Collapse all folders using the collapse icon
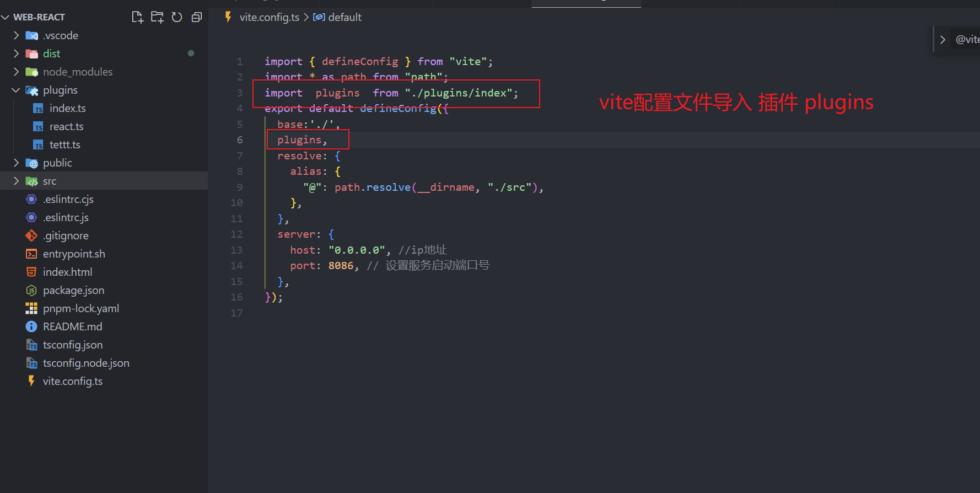The height and width of the screenshot is (493, 980). point(197,17)
